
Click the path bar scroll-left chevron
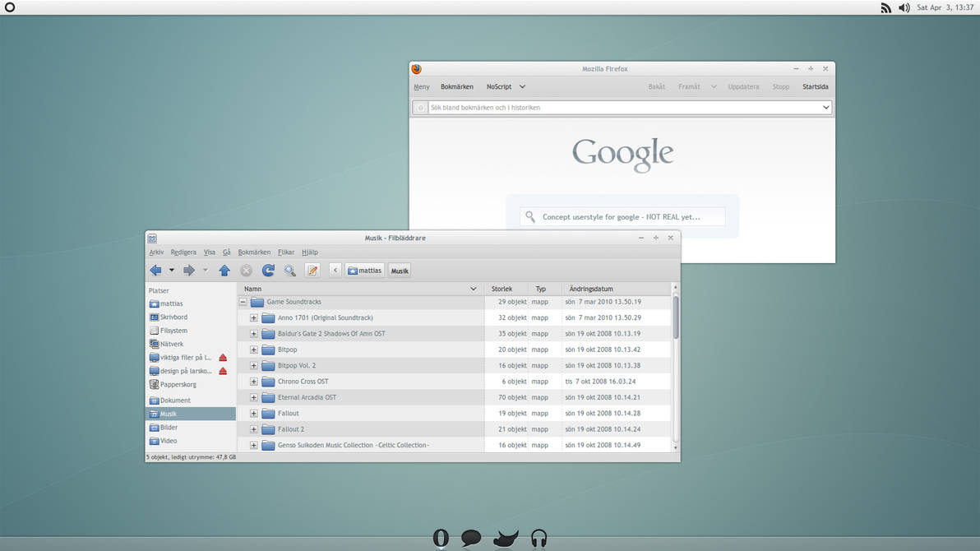click(x=335, y=271)
